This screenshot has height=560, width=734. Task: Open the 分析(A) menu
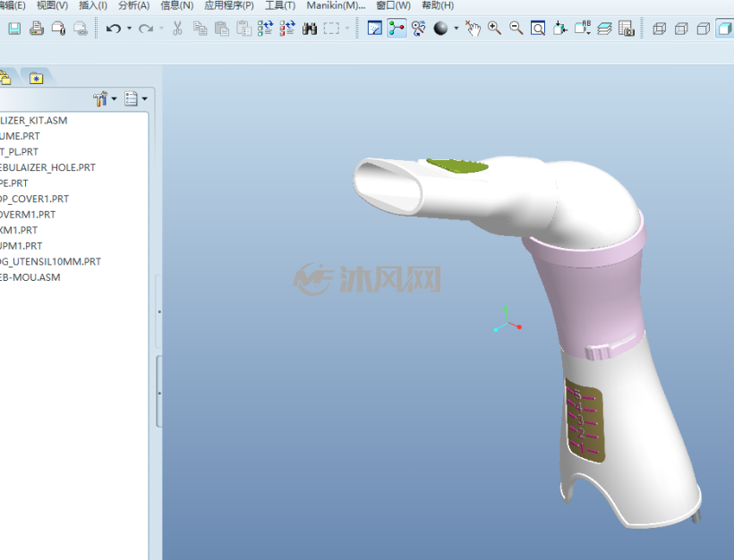(x=134, y=5)
